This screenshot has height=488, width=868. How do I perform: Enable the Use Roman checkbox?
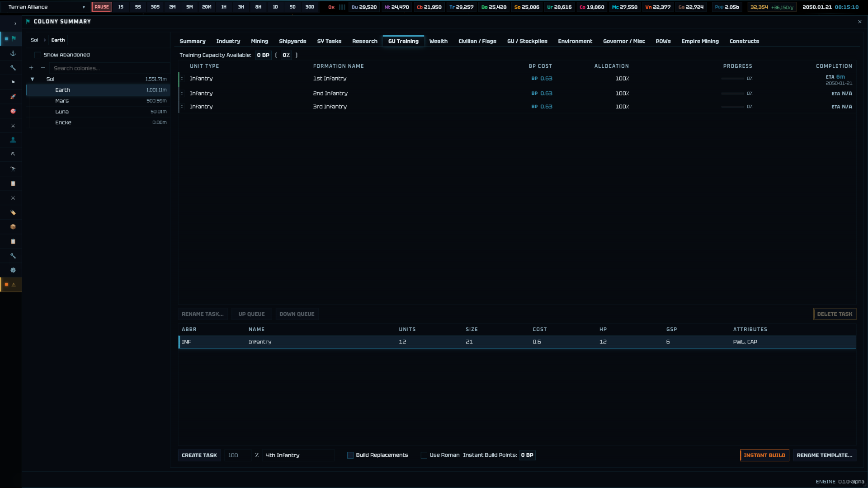pos(424,455)
